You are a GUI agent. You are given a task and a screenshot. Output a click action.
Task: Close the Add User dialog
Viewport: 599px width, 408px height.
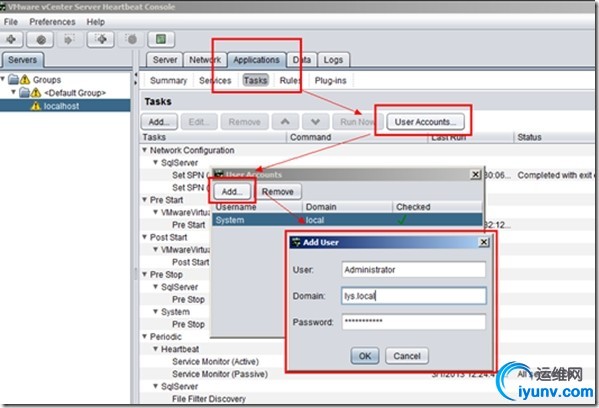(x=484, y=242)
